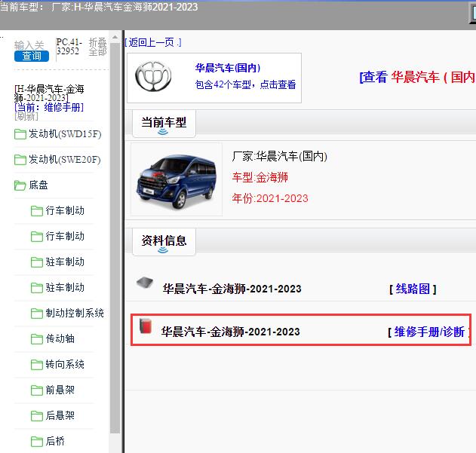Viewport: 476px width, 453px height.
Task: Click the folder icon beside 发动机(SWE20F)
Action: click(20, 160)
